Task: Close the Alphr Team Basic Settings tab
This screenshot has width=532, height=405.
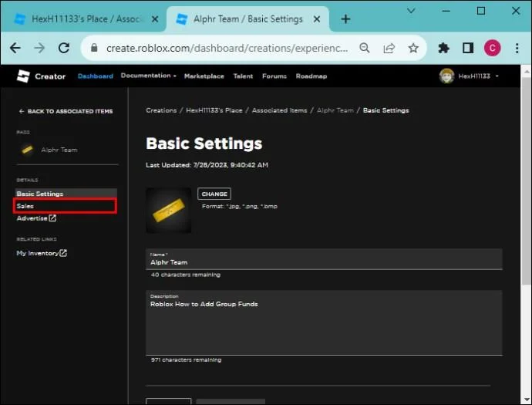Action: [317, 19]
